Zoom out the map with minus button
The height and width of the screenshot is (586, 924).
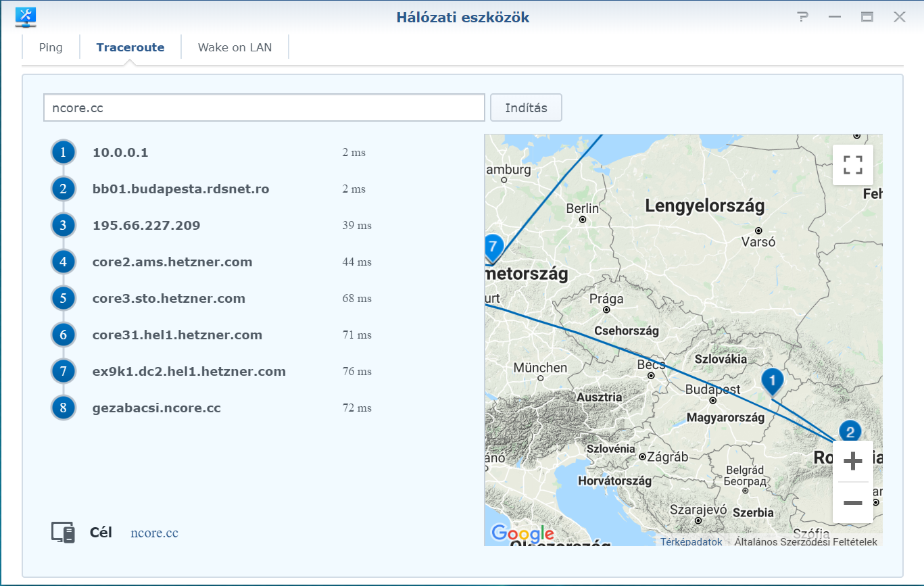(x=853, y=503)
